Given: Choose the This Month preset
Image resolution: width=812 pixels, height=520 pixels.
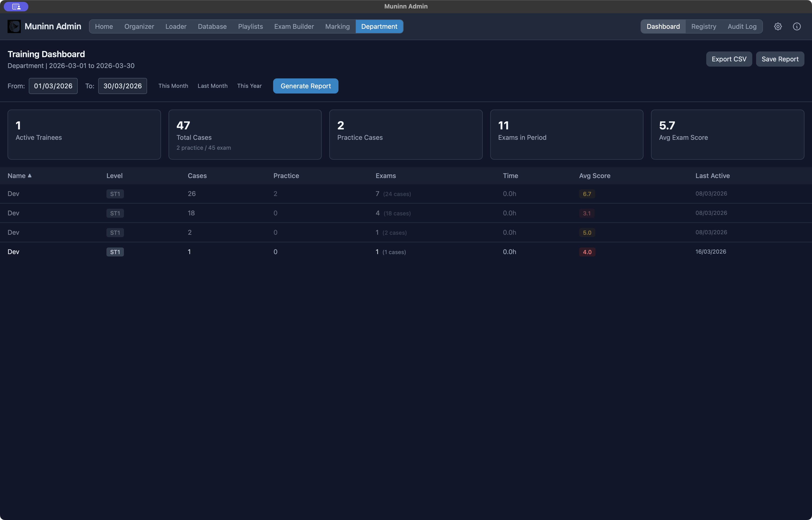Looking at the screenshot, I should tap(173, 86).
